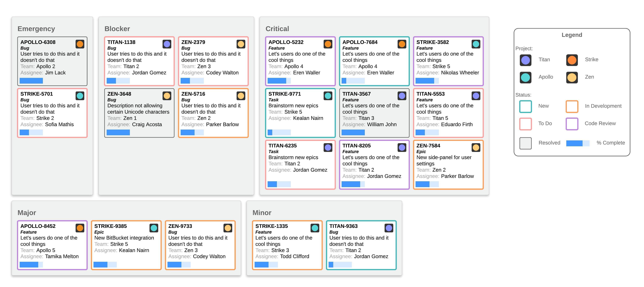Screen dimensions: 644x287
Task: Select the Code Review status swatch in the legend
Action: tap(572, 124)
